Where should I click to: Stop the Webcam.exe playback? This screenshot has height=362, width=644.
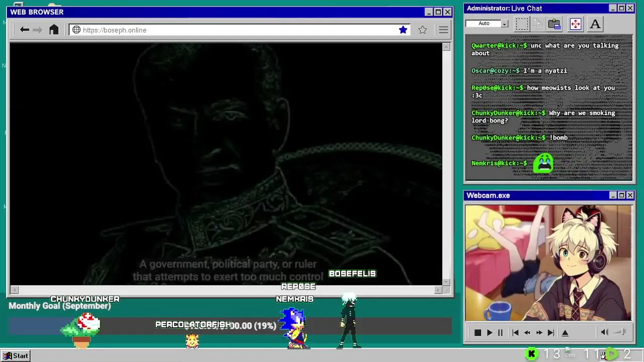tap(478, 332)
